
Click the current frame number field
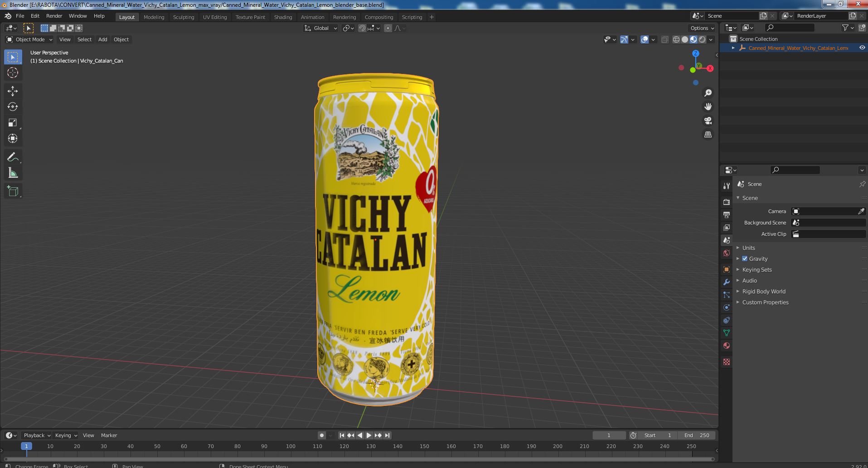(x=609, y=435)
